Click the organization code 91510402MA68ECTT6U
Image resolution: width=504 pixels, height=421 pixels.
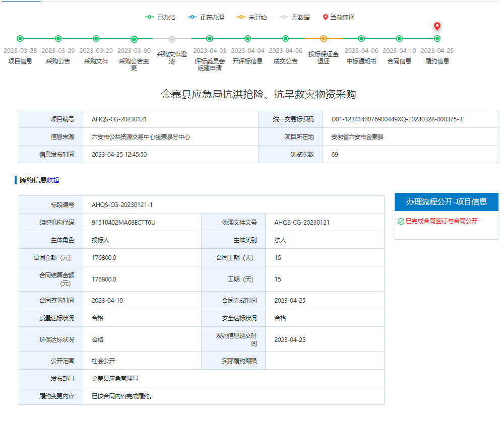tap(123, 223)
